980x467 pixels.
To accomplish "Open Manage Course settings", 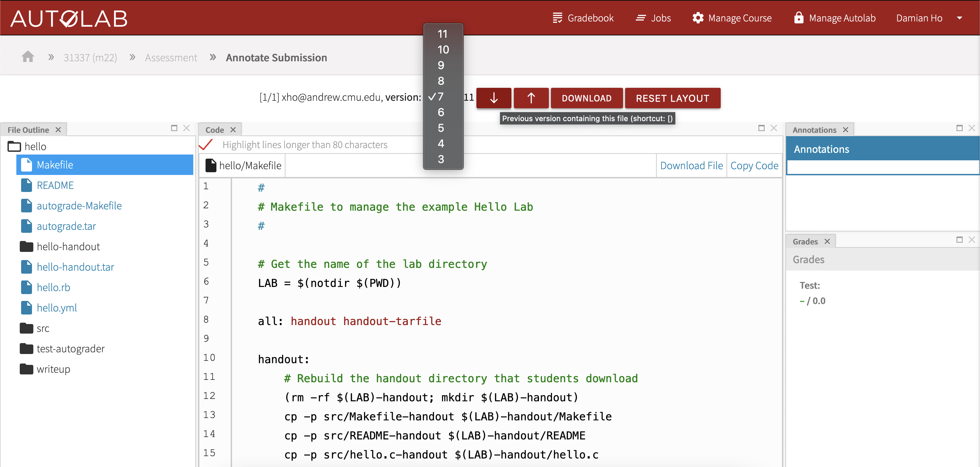I will tap(732, 18).
